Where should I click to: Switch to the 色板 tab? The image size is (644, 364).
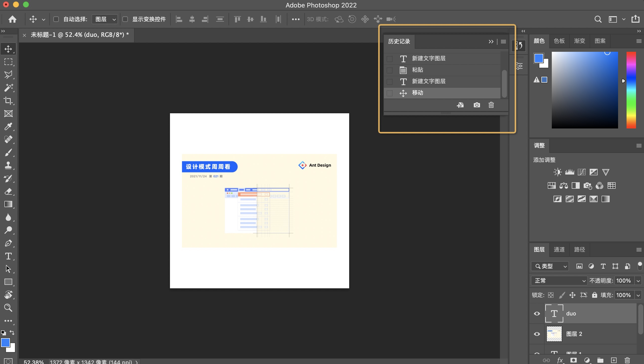tap(559, 41)
